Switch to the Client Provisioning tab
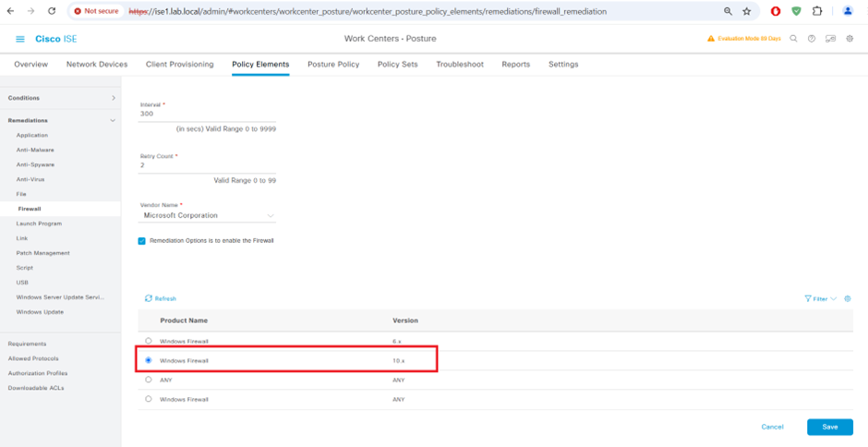This screenshot has width=868, height=447. click(179, 65)
